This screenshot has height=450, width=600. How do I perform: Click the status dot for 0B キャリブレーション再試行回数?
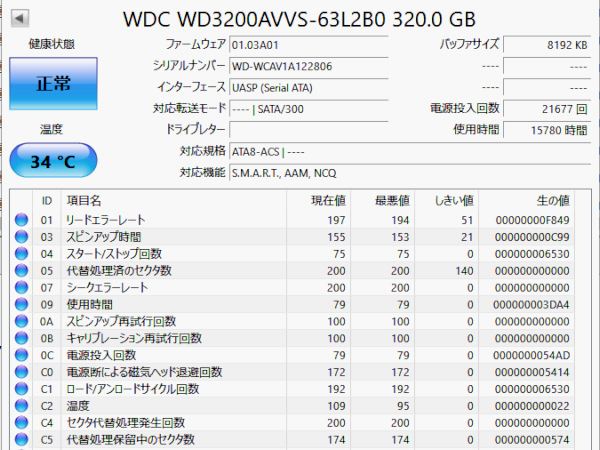(x=21, y=338)
